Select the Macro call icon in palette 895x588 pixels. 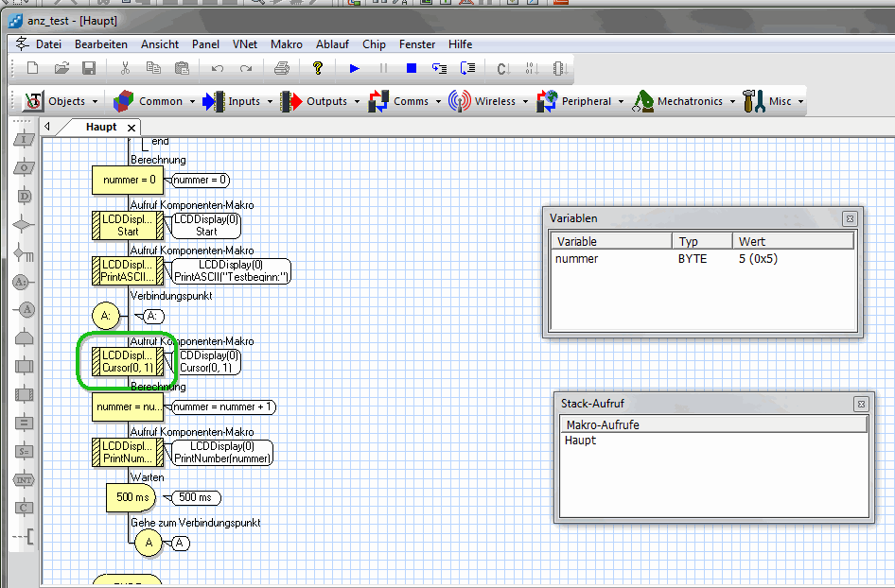[x=24, y=366]
